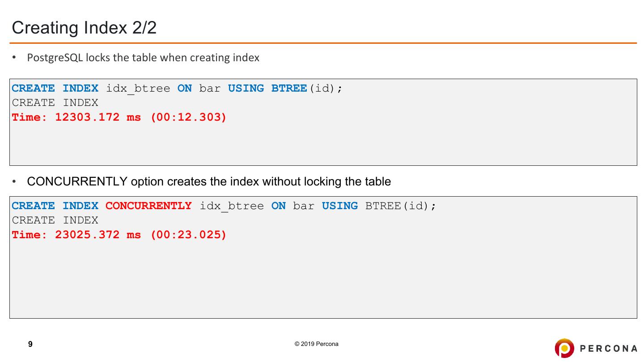Click the CREATE INDEX output in second box
This screenshot has width=644, height=362.
point(55,220)
